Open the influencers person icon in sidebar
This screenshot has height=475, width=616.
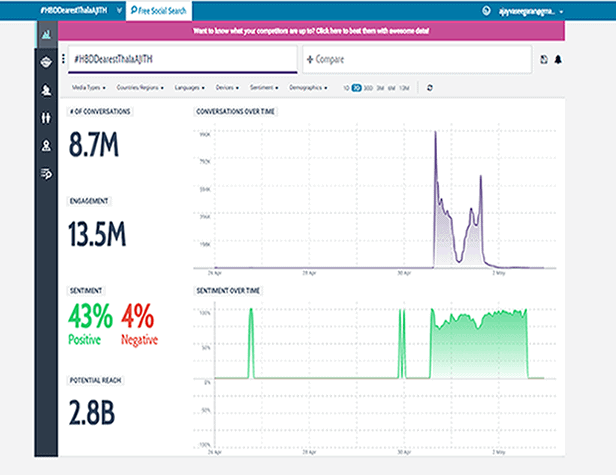point(46,90)
